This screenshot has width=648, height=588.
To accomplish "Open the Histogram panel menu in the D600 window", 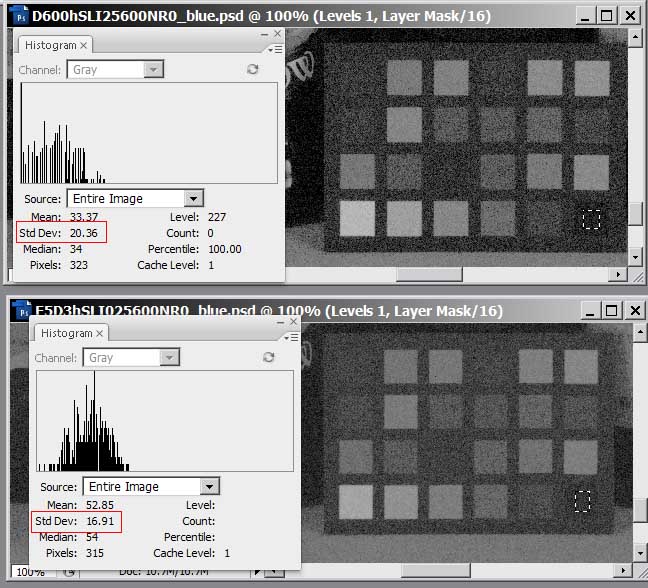I will [276, 48].
